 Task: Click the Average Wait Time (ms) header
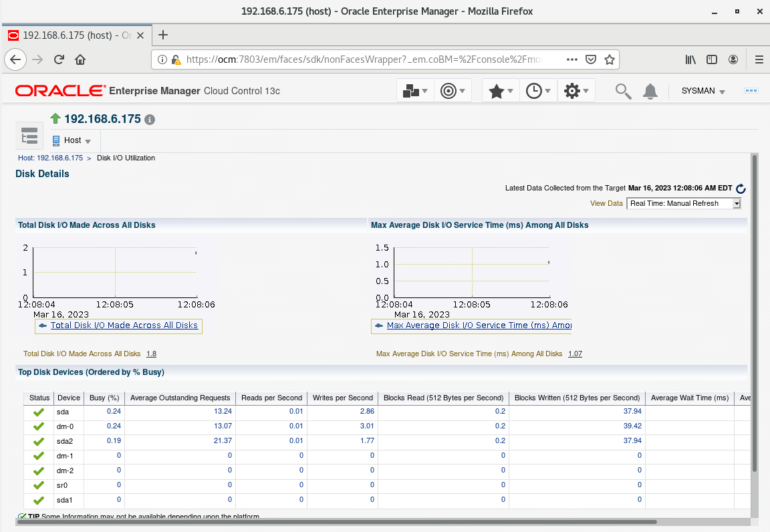[x=690, y=398]
